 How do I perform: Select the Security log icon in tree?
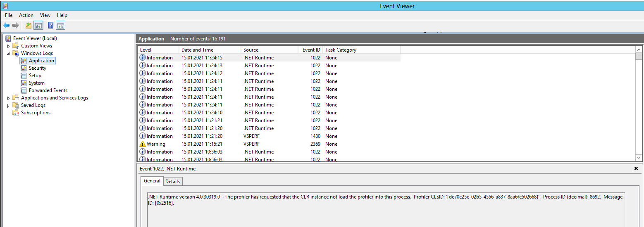pyautogui.click(x=24, y=68)
